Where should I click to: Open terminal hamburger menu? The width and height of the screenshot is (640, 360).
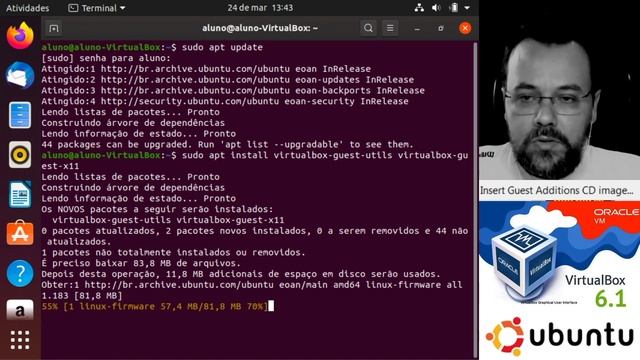coord(390,28)
